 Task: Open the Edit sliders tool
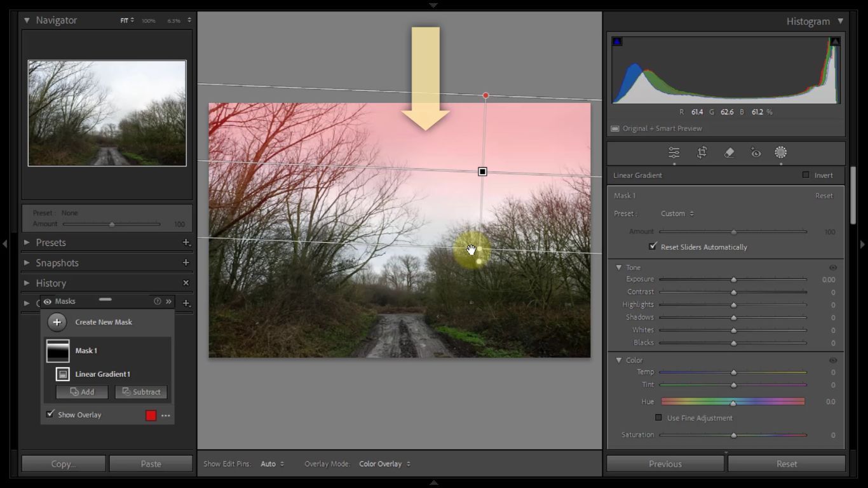pyautogui.click(x=674, y=152)
